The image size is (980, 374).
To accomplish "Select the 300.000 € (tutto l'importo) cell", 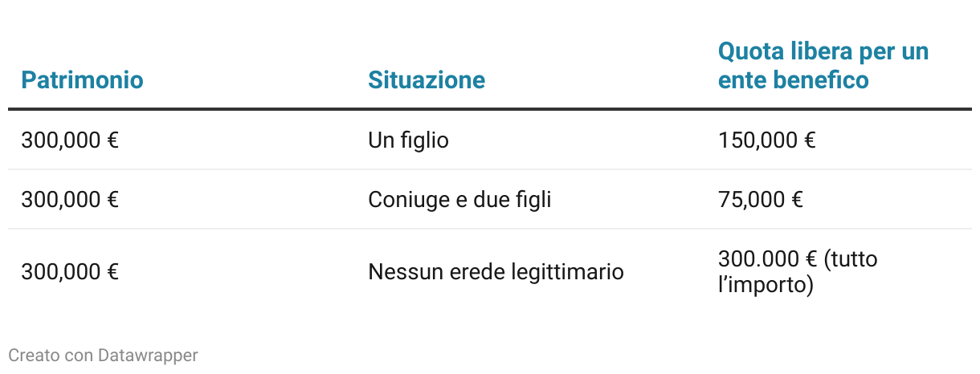I will (x=798, y=272).
